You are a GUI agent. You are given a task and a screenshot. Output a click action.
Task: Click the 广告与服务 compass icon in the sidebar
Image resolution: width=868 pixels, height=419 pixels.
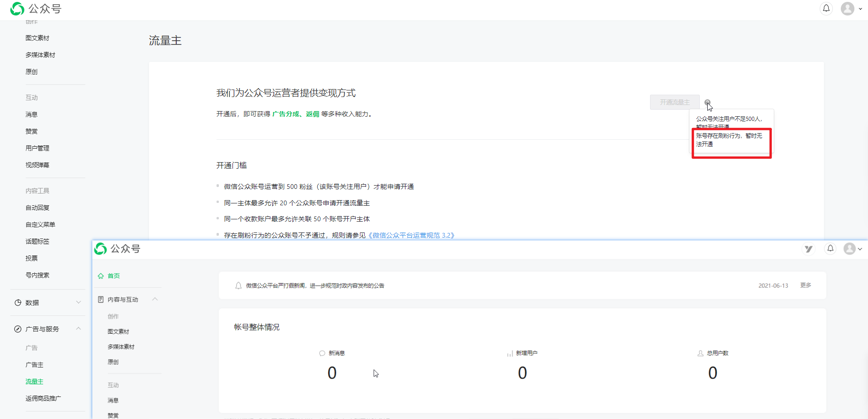click(18, 329)
